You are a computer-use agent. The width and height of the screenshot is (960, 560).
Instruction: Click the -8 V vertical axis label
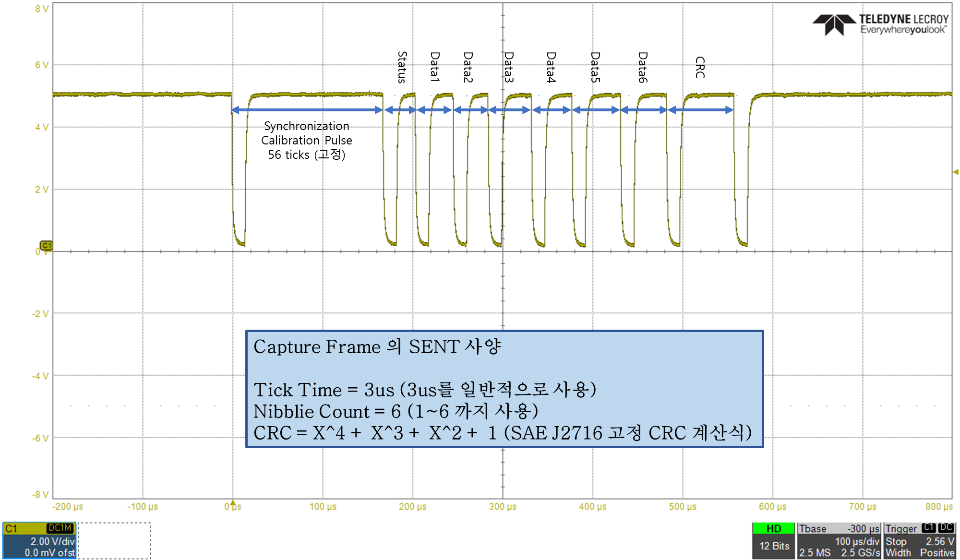tap(40, 494)
